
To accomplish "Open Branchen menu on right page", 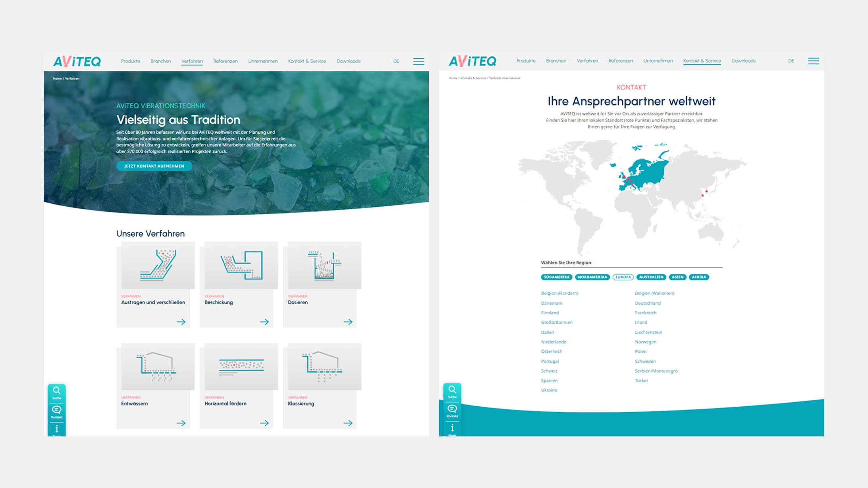I will coord(556,61).
